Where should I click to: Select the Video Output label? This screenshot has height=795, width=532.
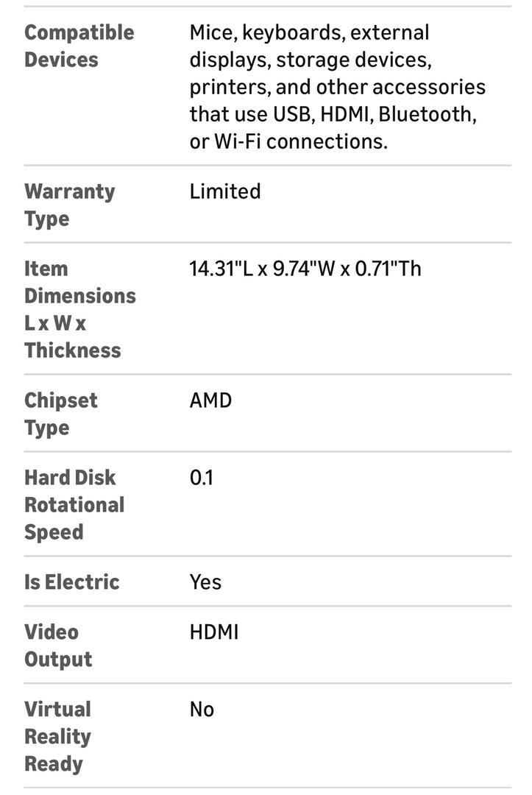58,646
